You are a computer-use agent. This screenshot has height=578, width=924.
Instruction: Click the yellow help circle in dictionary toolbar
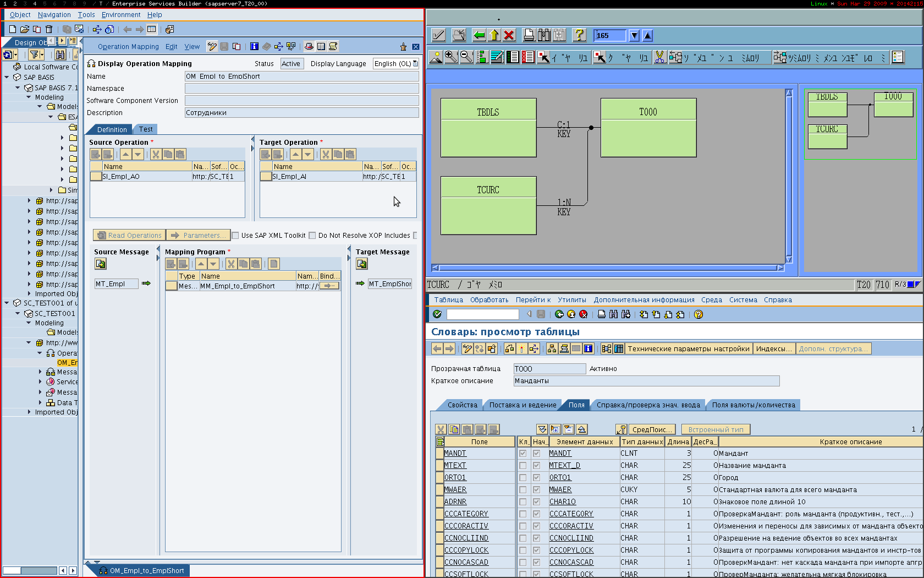click(x=698, y=314)
